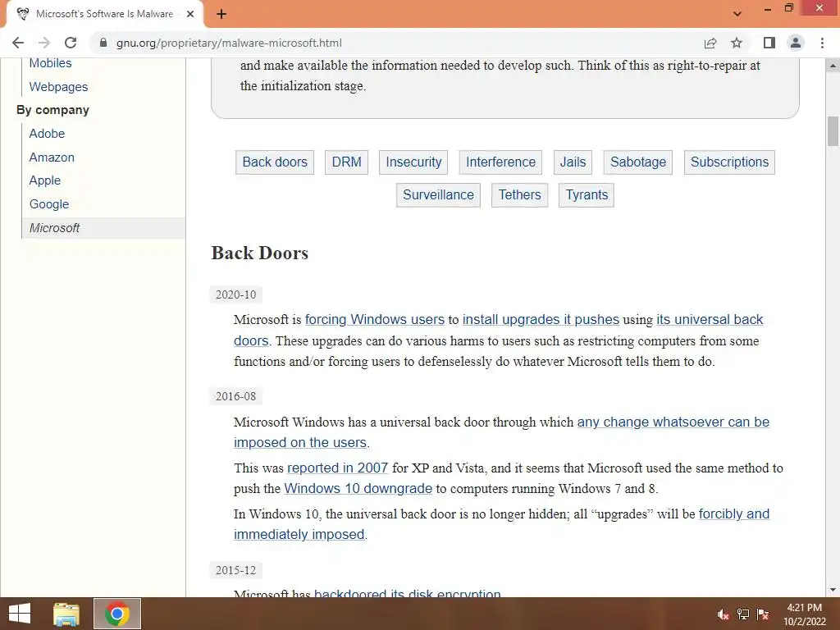
Task: Click the Back Doors heading
Action: click(260, 253)
